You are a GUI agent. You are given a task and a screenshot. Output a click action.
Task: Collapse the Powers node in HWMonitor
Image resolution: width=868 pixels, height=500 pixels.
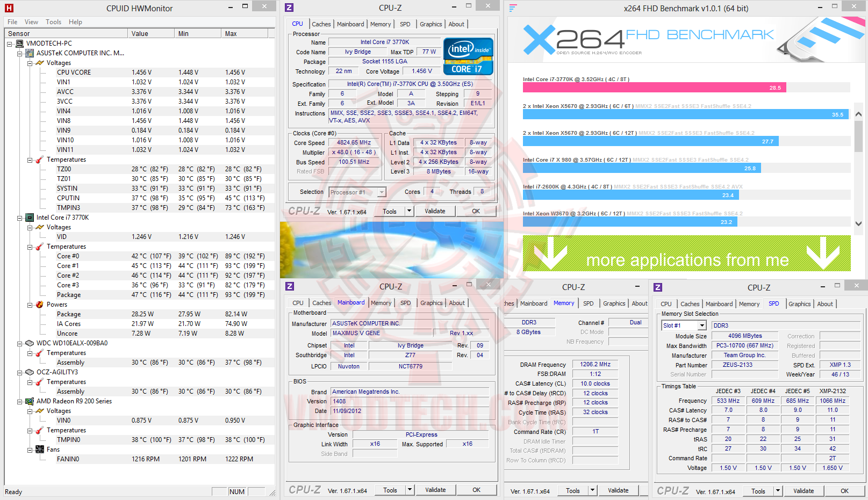point(30,305)
